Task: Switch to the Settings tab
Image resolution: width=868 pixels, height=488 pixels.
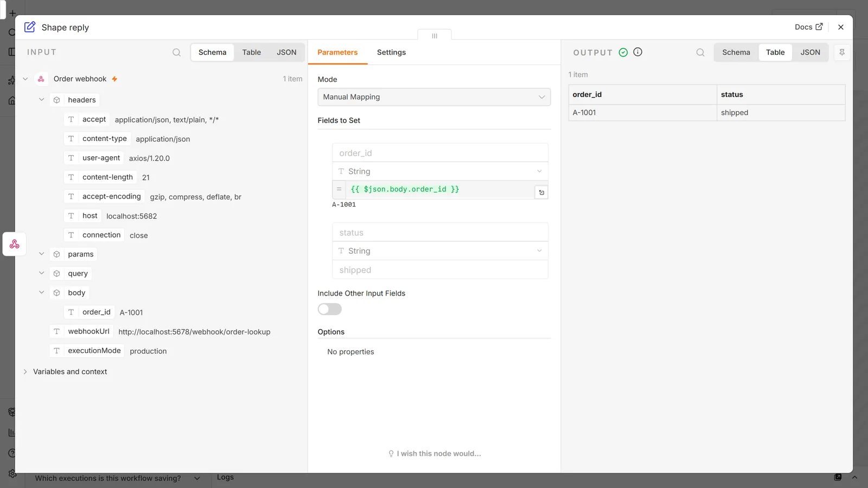Action: tap(391, 53)
